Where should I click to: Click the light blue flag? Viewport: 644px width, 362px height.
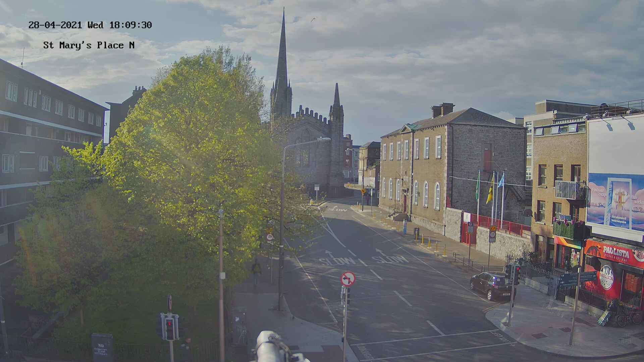(501, 181)
